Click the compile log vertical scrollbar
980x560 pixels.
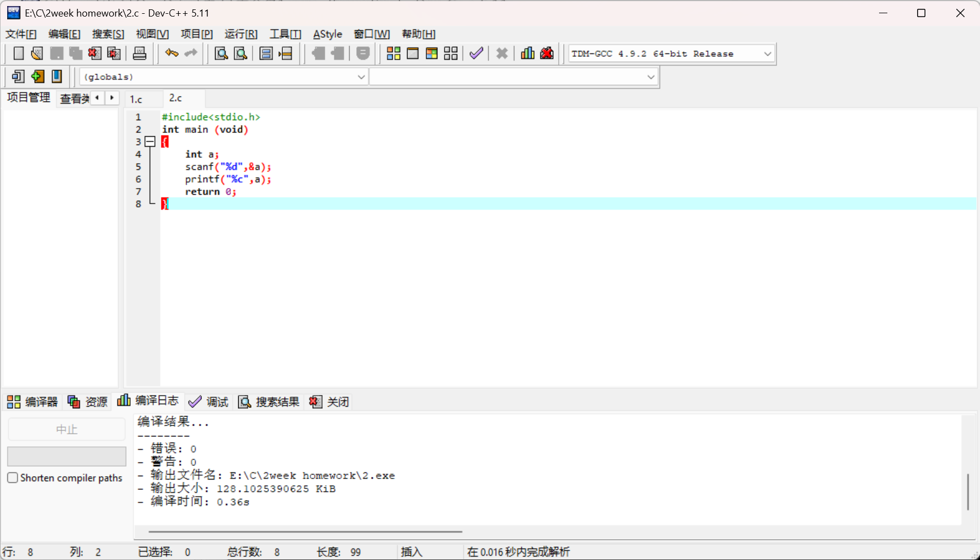point(968,492)
